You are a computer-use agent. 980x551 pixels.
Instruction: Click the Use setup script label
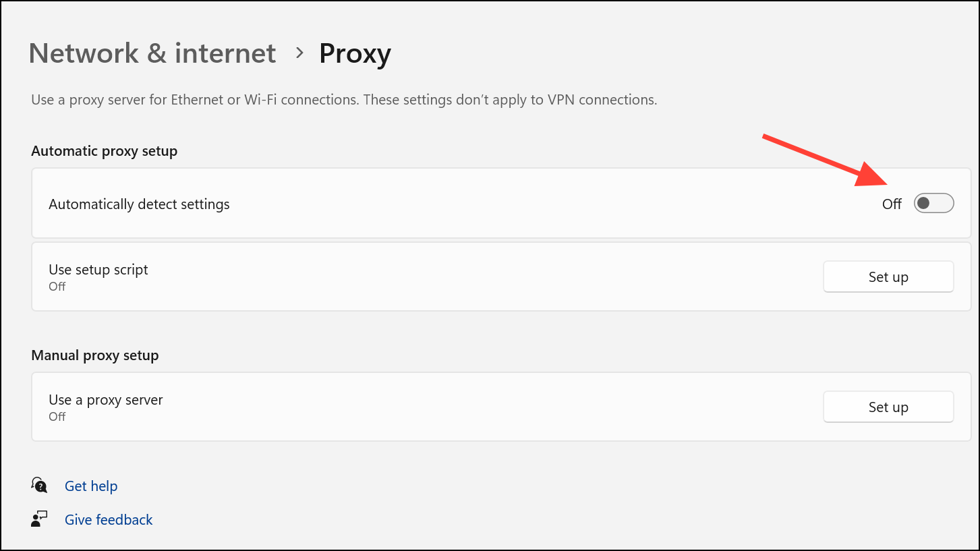98,269
